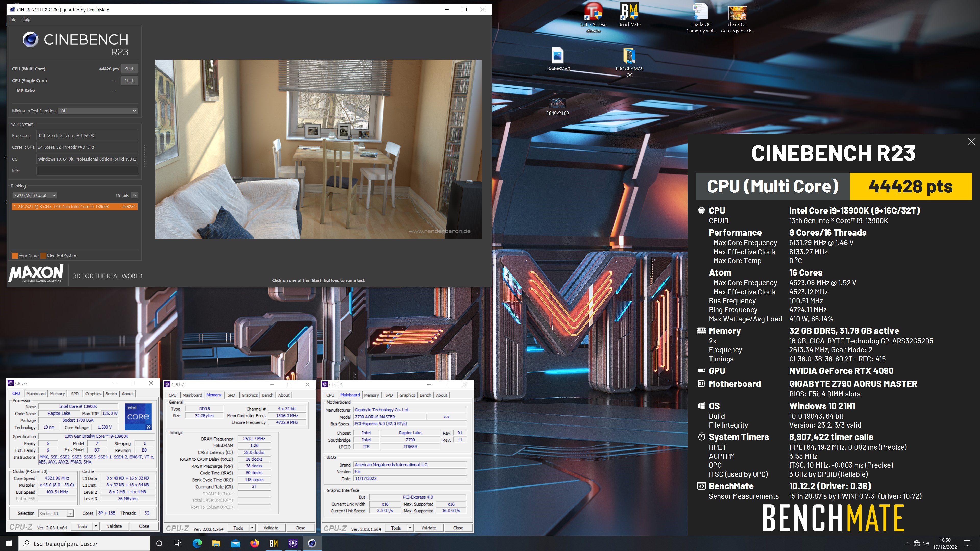Open the volume tray icon
This screenshot has width=980, height=551.
(x=926, y=543)
